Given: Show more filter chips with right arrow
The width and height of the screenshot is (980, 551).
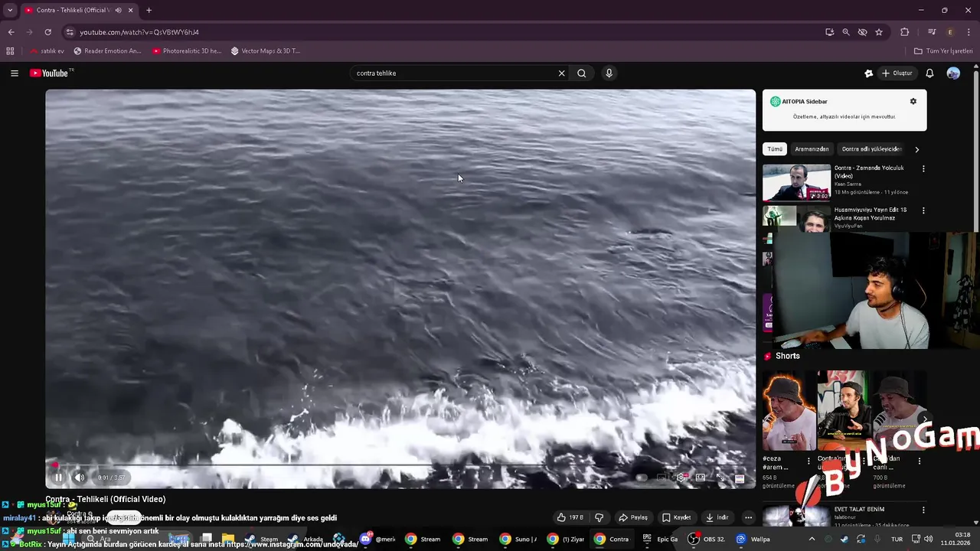Looking at the screenshot, I should point(916,149).
